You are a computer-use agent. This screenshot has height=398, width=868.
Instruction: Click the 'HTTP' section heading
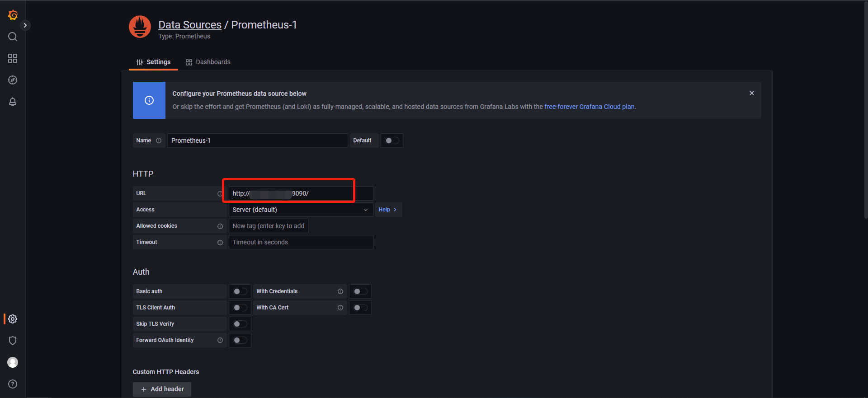(143, 174)
